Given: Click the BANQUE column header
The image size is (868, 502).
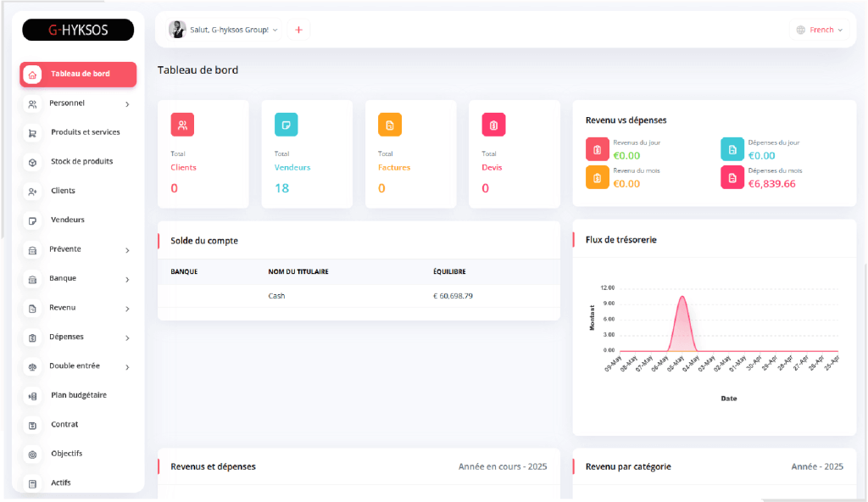Looking at the screenshot, I should (184, 271).
